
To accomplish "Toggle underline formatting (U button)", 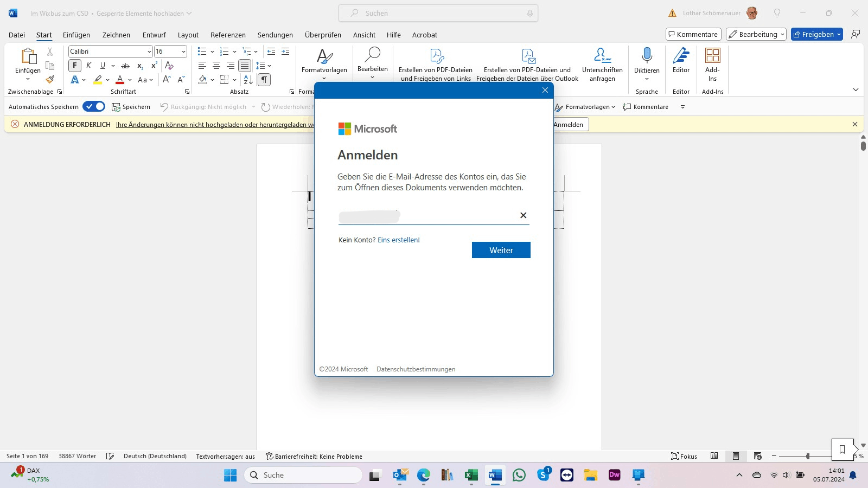I will pyautogui.click(x=103, y=66).
